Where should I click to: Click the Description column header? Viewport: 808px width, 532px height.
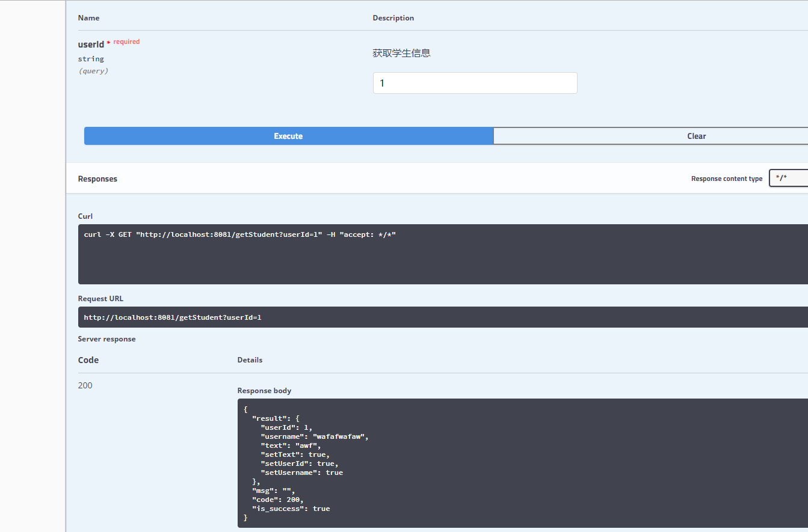pyautogui.click(x=393, y=18)
